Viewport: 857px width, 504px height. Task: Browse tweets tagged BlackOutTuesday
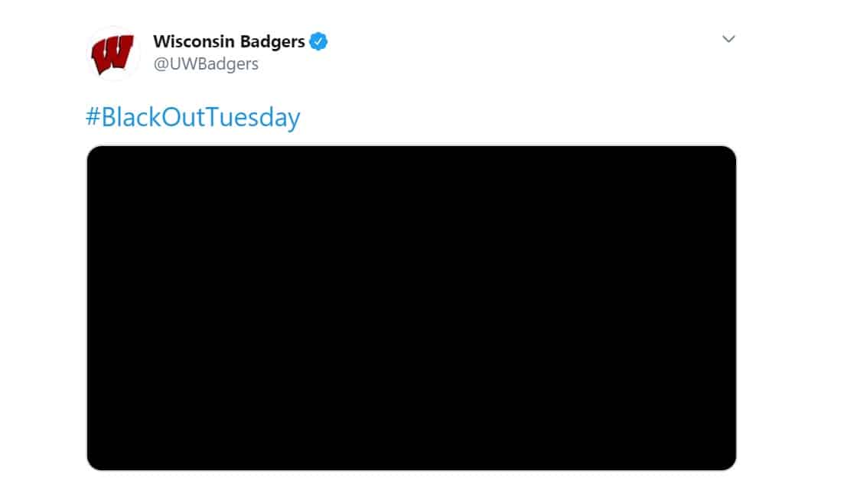(x=193, y=118)
